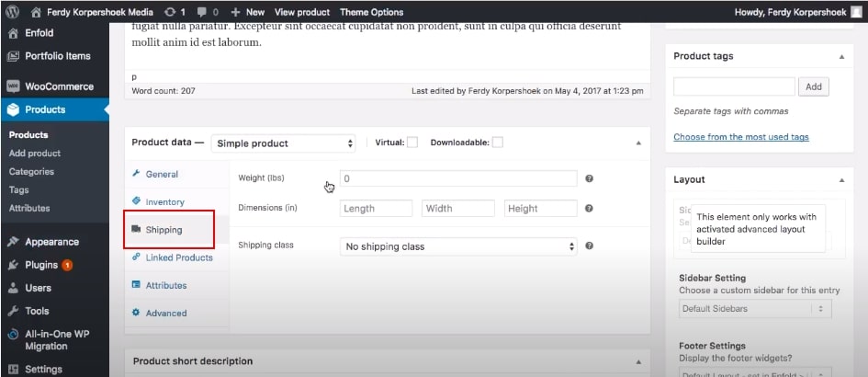
Task: Open the Simple product type dropdown
Action: pos(284,143)
